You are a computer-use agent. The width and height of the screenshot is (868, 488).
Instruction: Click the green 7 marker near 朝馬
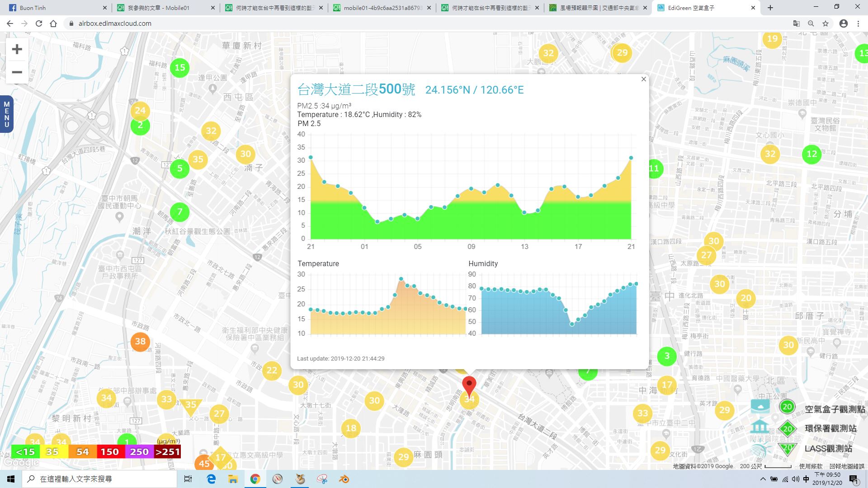(x=180, y=212)
